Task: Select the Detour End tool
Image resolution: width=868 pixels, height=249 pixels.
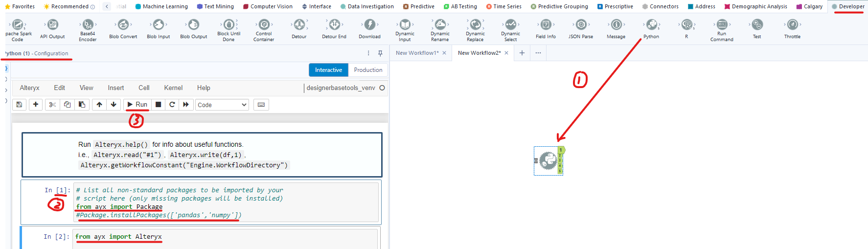Action: pyautogui.click(x=334, y=29)
